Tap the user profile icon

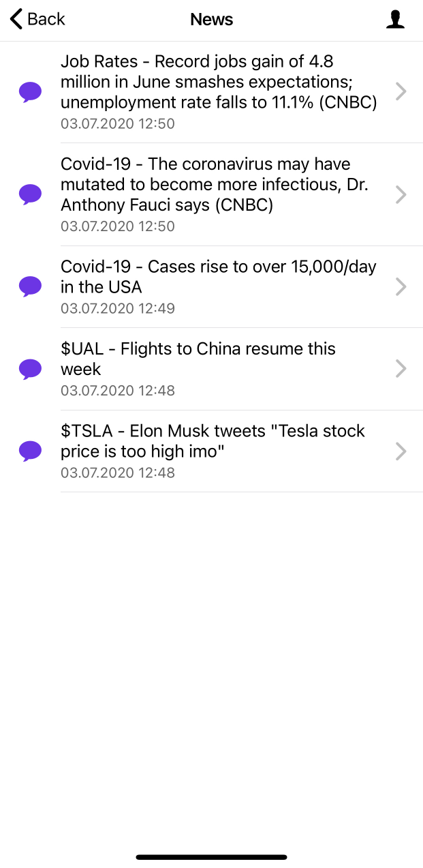(395, 20)
